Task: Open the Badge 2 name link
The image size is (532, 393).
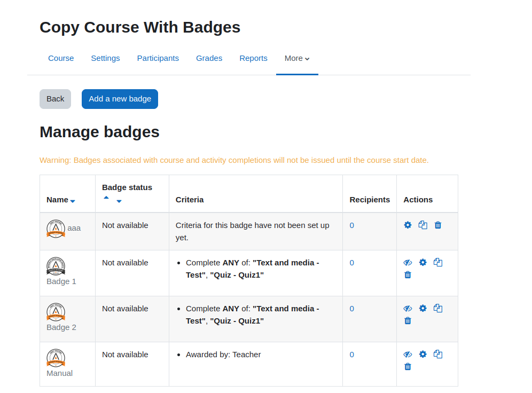Action: [61, 327]
